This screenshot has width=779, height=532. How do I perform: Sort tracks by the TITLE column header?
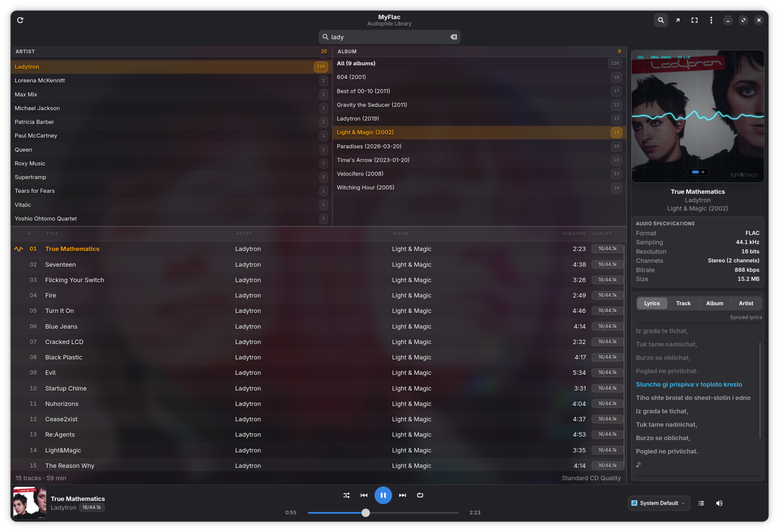tap(52, 234)
